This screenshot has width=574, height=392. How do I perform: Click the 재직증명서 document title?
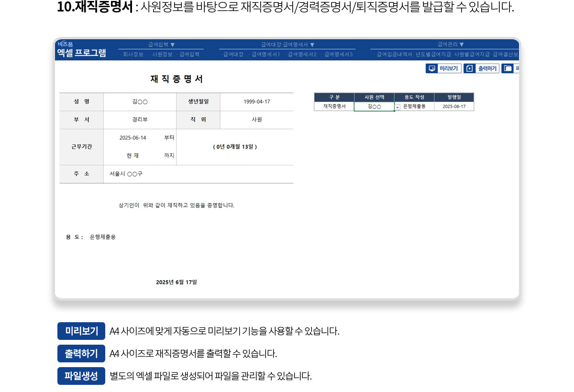(177, 79)
